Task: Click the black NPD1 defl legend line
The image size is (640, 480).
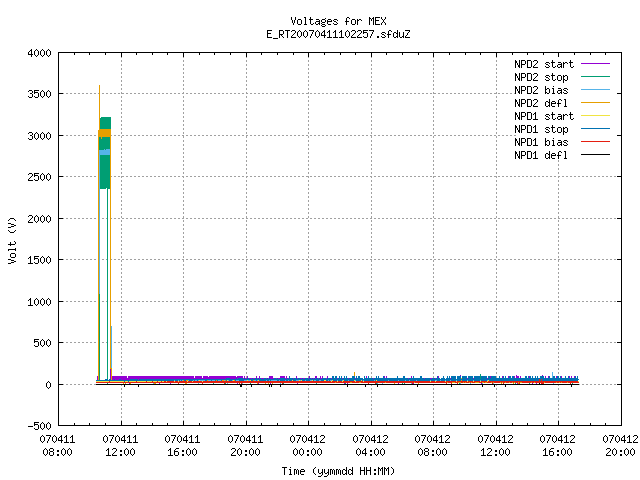Action: pos(595,155)
